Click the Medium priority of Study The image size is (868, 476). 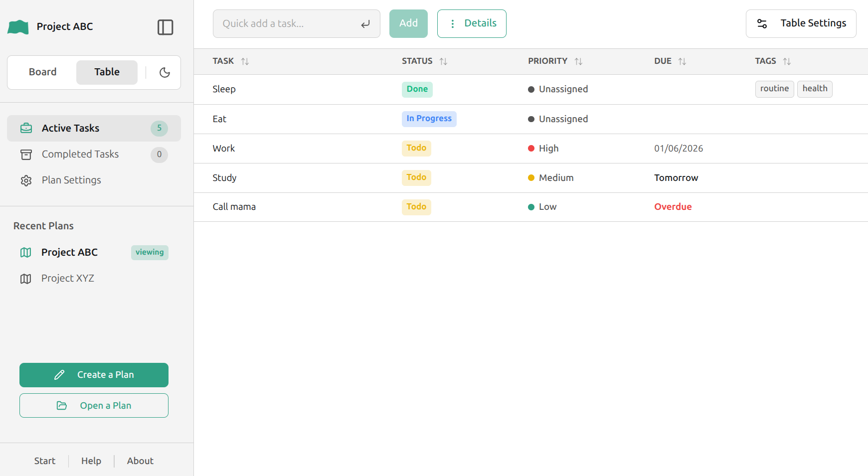click(x=551, y=178)
